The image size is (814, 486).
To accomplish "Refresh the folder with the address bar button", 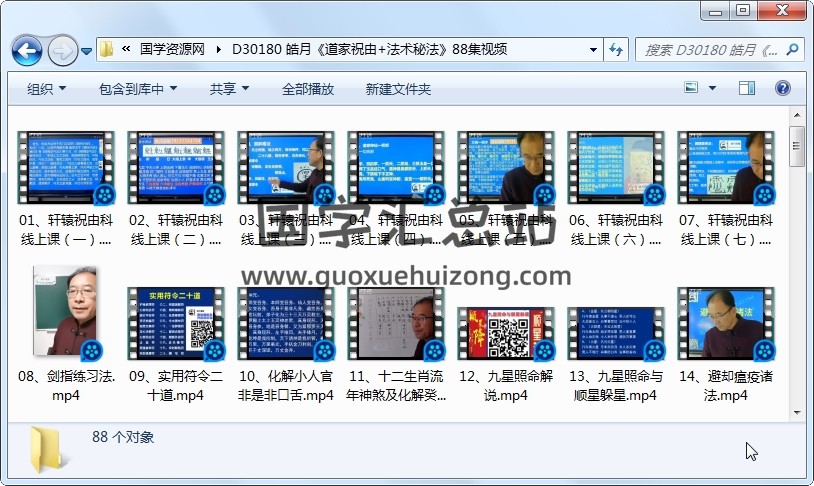I will tap(616, 49).
